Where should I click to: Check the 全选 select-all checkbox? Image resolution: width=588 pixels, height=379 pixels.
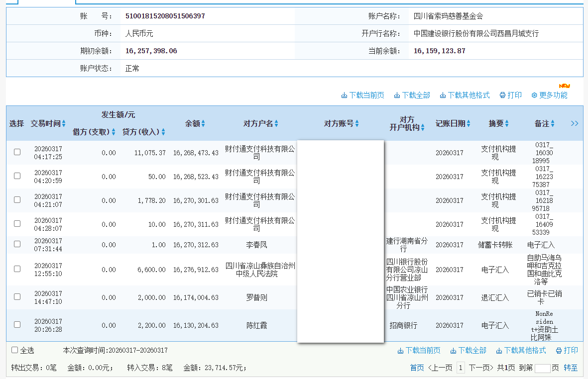click(14, 350)
